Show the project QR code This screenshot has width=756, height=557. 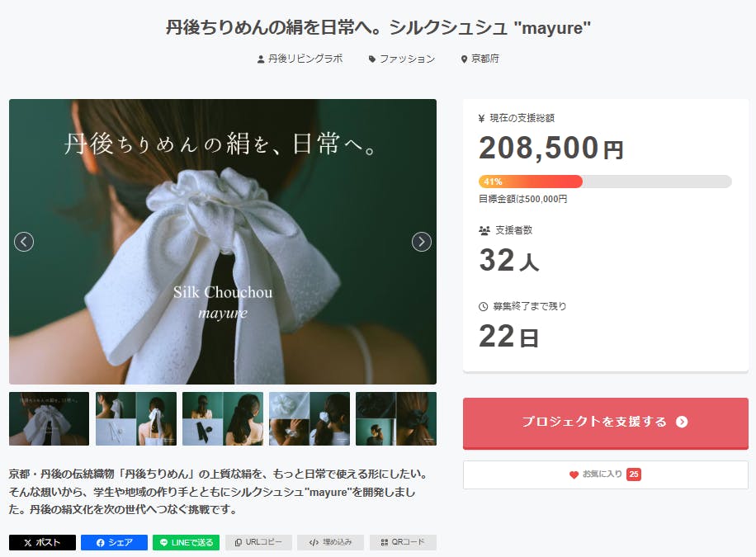tap(403, 542)
